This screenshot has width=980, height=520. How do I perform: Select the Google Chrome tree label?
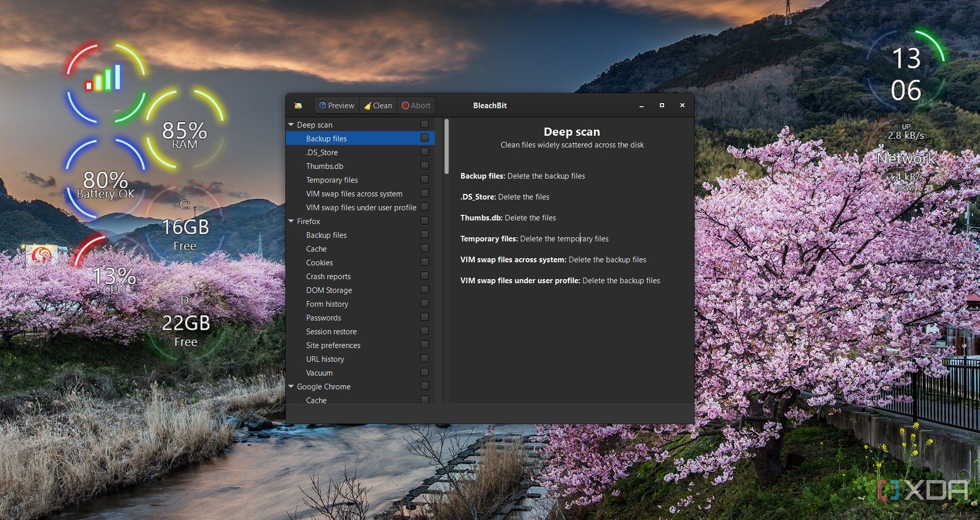[x=324, y=386]
